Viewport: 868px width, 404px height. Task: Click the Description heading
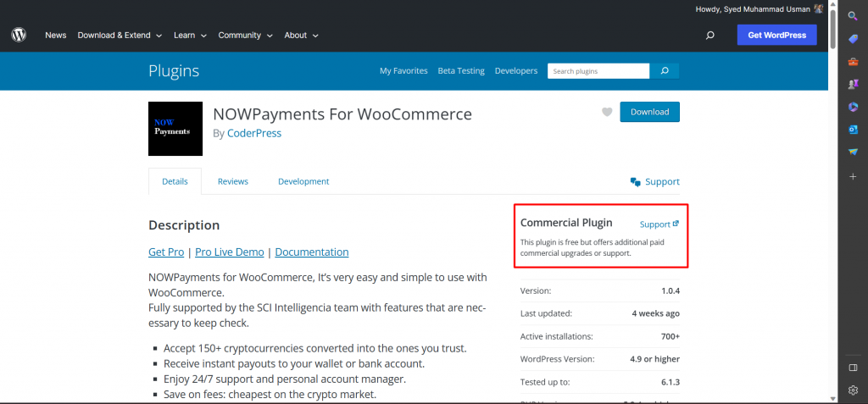pos(184,225)
